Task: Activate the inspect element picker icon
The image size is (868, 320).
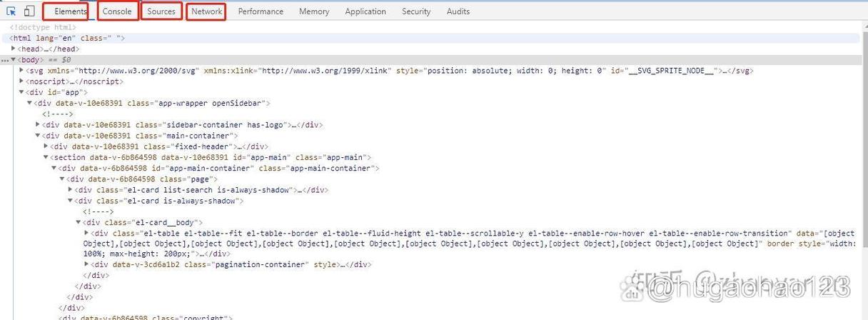Action: pos(12,11)
